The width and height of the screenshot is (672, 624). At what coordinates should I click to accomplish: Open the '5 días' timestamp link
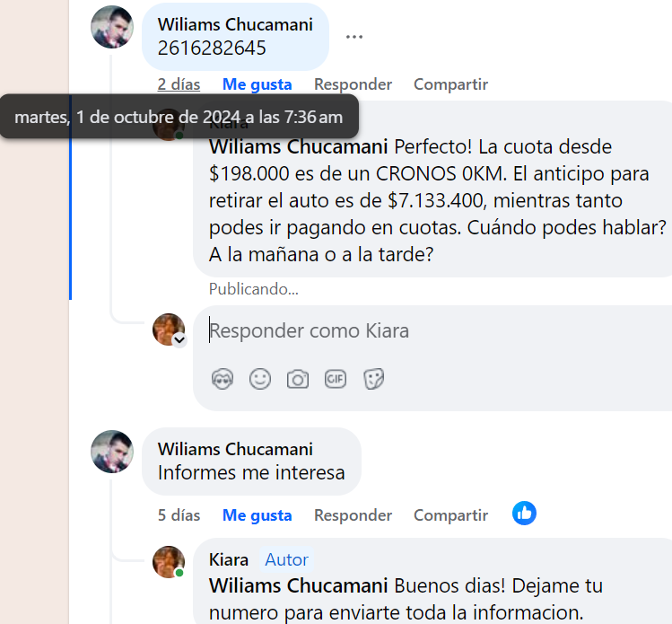[x=179, y=515]
